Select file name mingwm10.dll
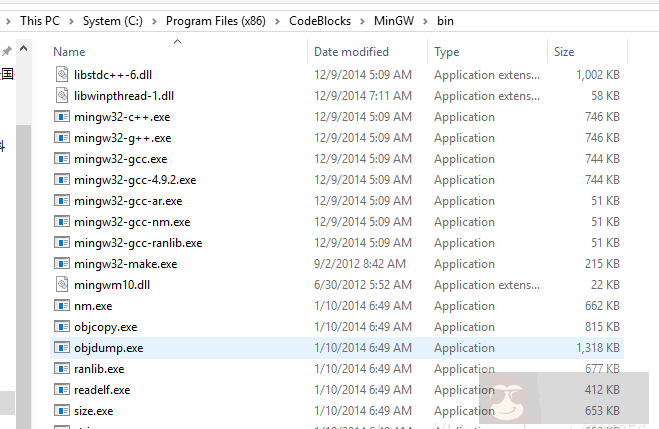This screenshot has height=429, width=659. click(112, 285)
